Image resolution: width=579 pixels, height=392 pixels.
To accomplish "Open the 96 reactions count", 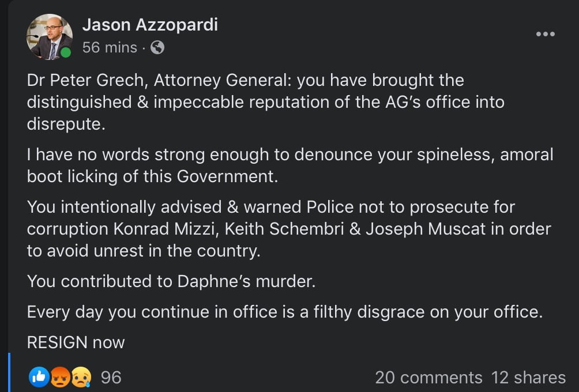I will 111,378.
